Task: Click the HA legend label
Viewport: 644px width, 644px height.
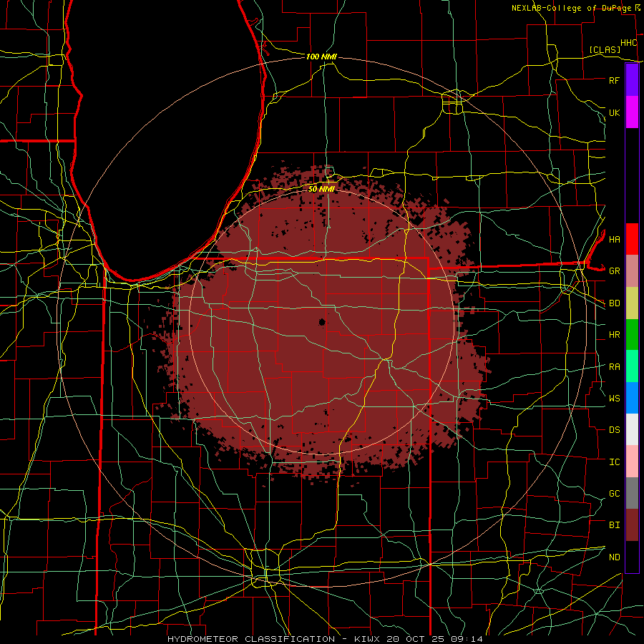Action: click(x=614, y=239)
